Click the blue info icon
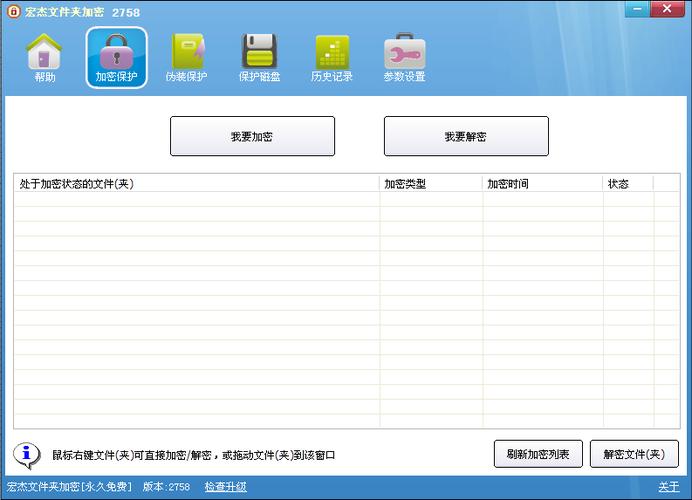Screen dimensions: 692x500 pos(26,455)
